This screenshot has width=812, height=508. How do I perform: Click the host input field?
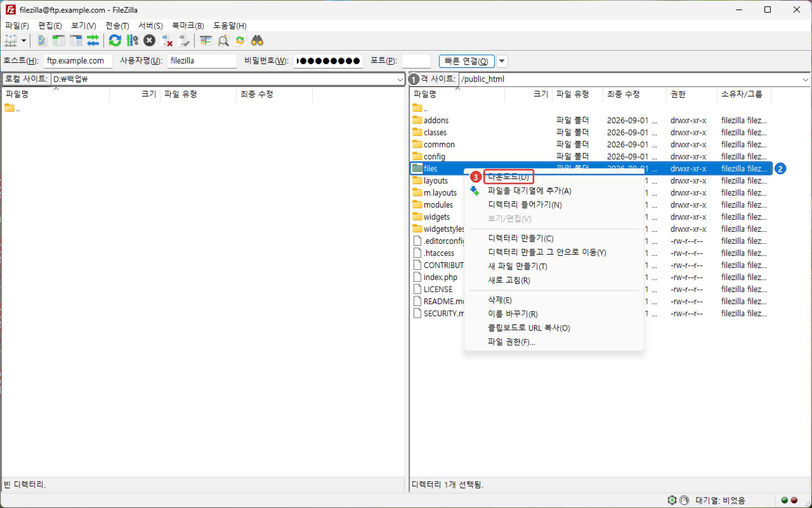(78, 61)
